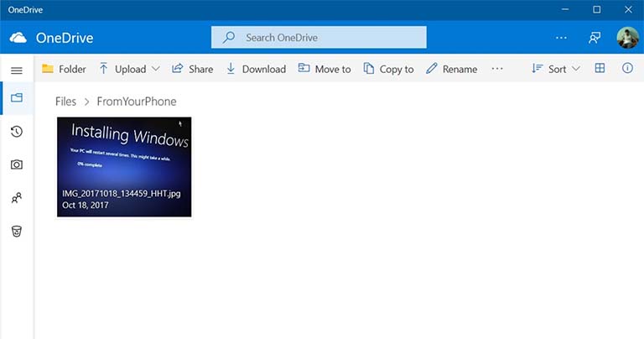Share the selected file
The height and width of the screenshot is (339, 644).
click(192, 69)
